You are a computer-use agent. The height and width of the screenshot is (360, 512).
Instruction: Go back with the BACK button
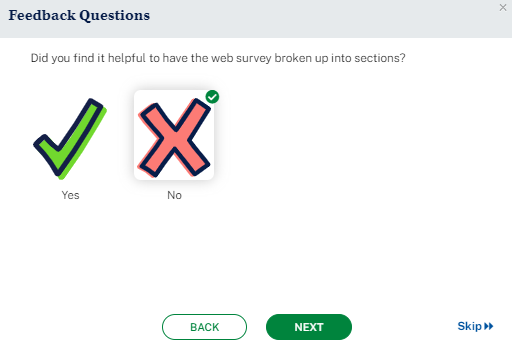tap(204, 327)
